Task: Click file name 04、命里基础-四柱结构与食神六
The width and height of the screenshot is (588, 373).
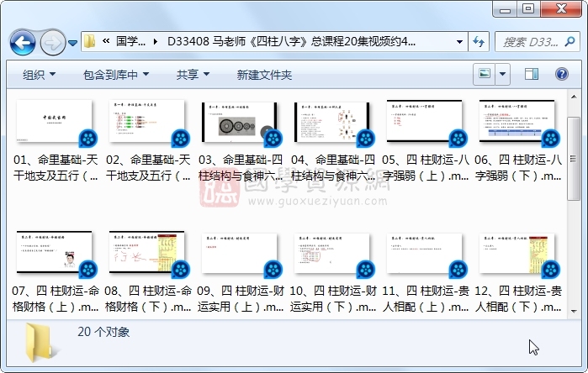Action: click(333, 167)
